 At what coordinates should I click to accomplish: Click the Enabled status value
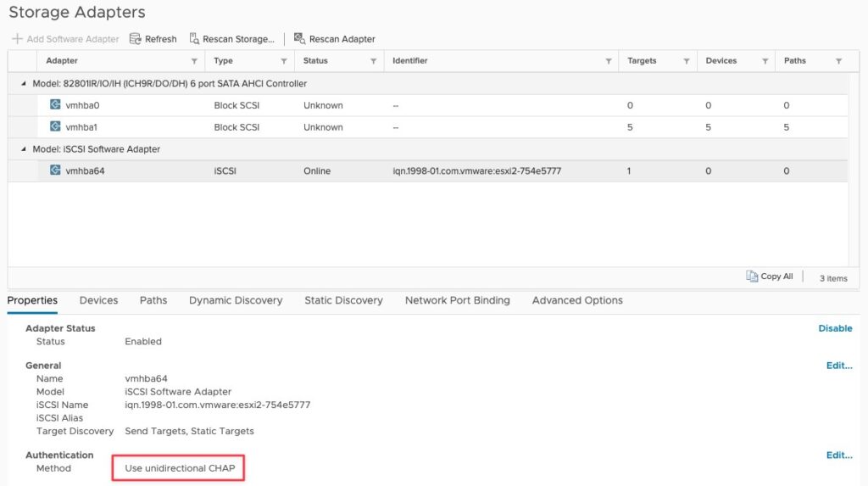[143, 341]
